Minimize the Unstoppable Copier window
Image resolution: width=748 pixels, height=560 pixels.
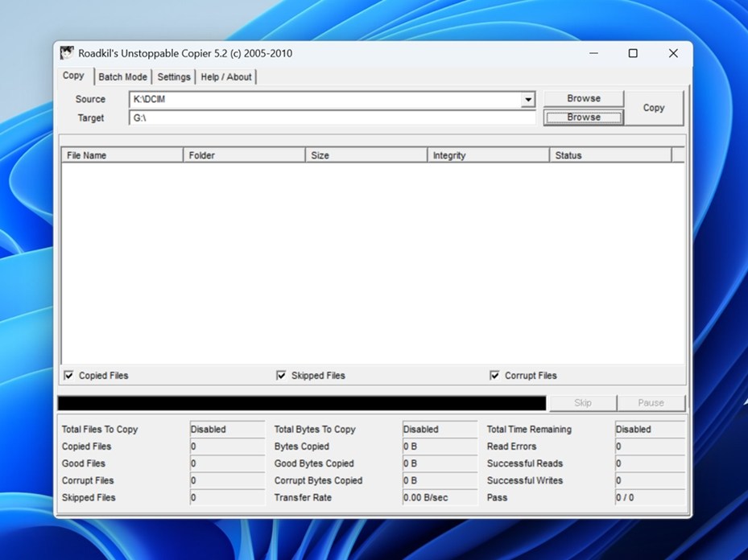pos(593,53)
